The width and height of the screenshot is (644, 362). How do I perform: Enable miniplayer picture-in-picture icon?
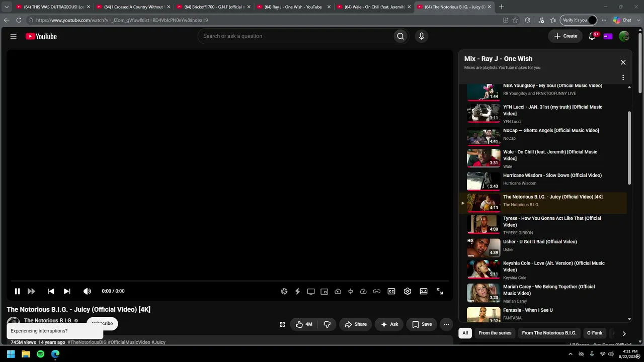tap(325, 292)
